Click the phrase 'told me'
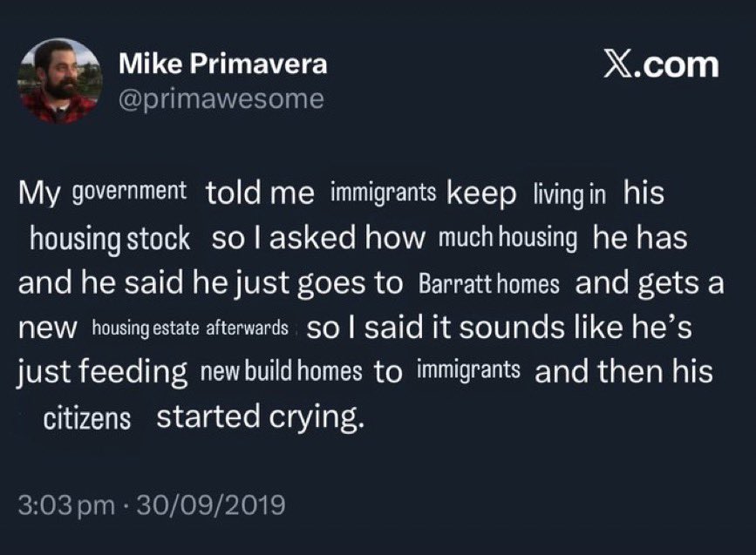The image size is (756, 555). pyautogui.click(x=260, y=193)
